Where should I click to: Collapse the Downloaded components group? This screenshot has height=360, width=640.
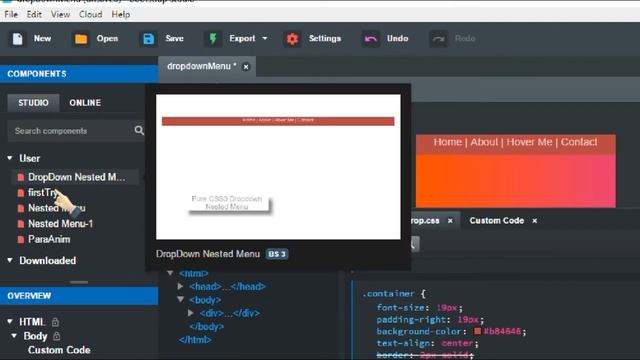pos(10,260)
